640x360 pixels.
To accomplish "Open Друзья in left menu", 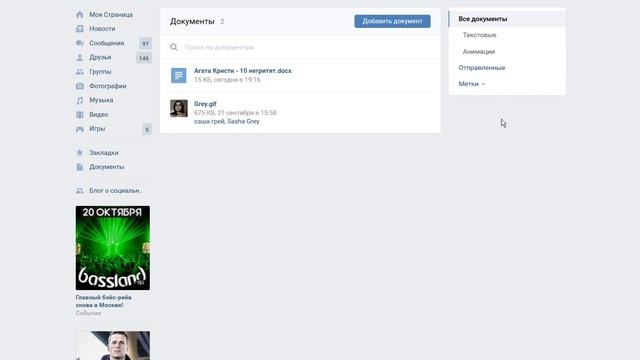I will 100,58.
